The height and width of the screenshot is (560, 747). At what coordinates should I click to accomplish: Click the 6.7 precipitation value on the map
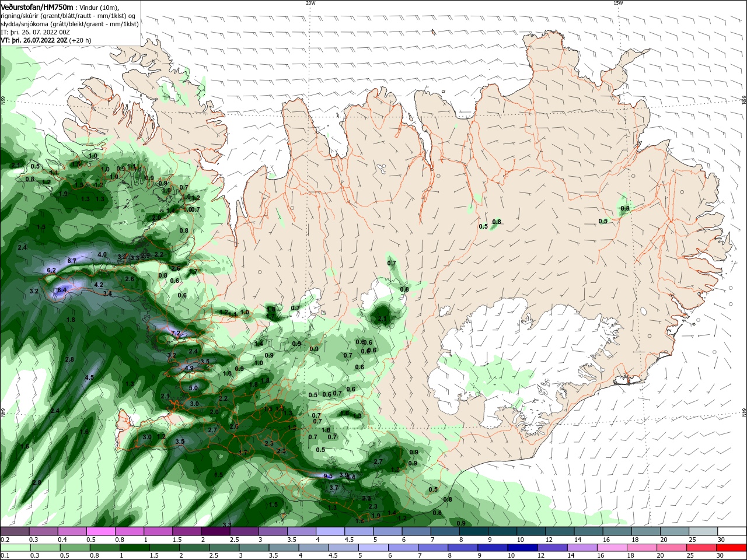[x=72, y=261]
